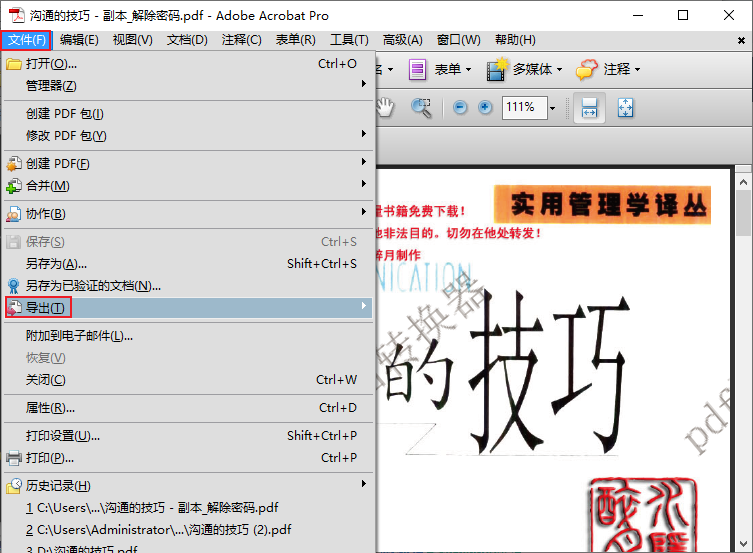Choose 另存为(A)... menu entry
The width and height of the screenshot is (753, 553).
tap(188, 264)
